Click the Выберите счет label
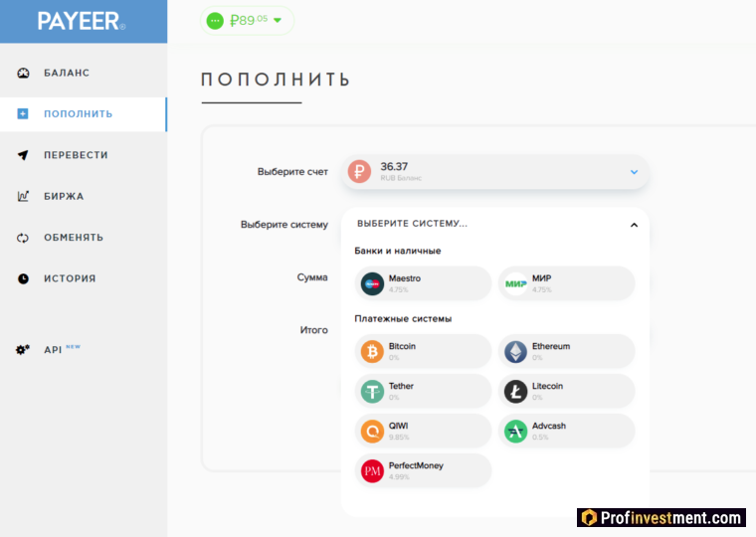The image size is (756, 537). click(292, 172)
